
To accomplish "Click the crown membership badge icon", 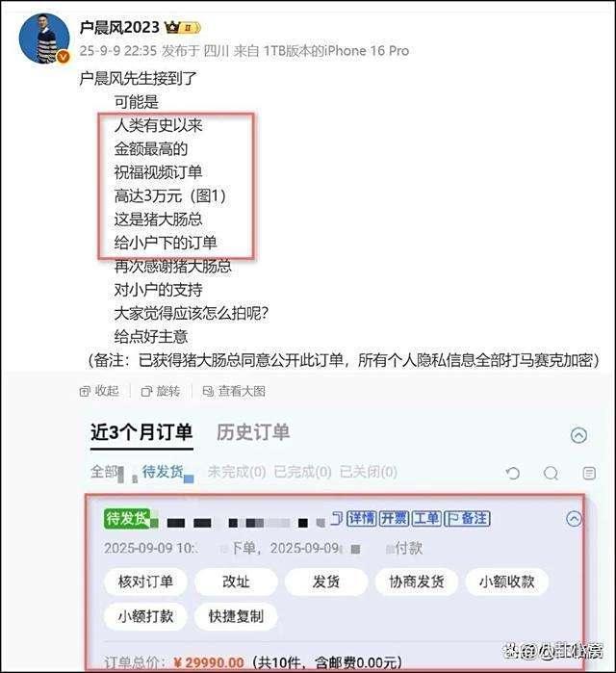I will click(x=172, y=28).
